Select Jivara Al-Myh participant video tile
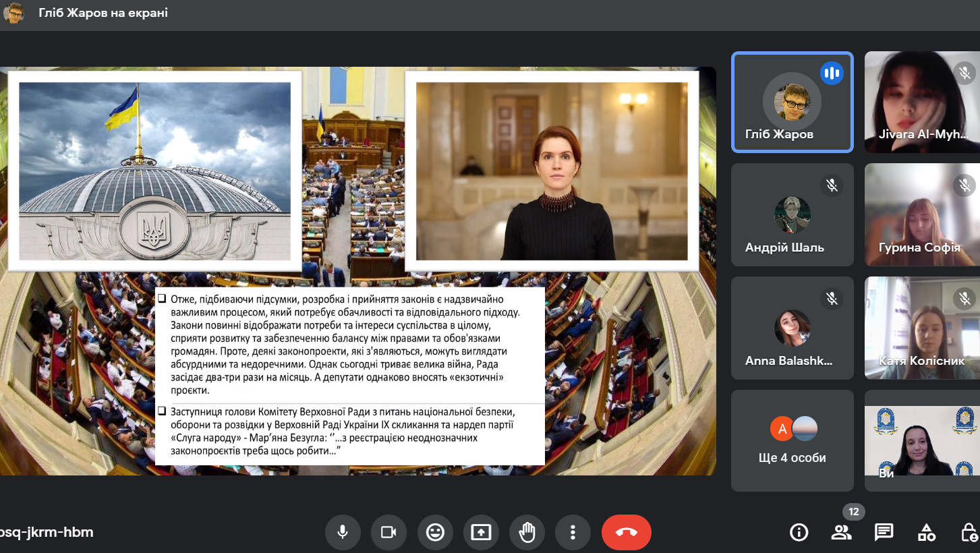980x553 pixels. tap(922, 103)
